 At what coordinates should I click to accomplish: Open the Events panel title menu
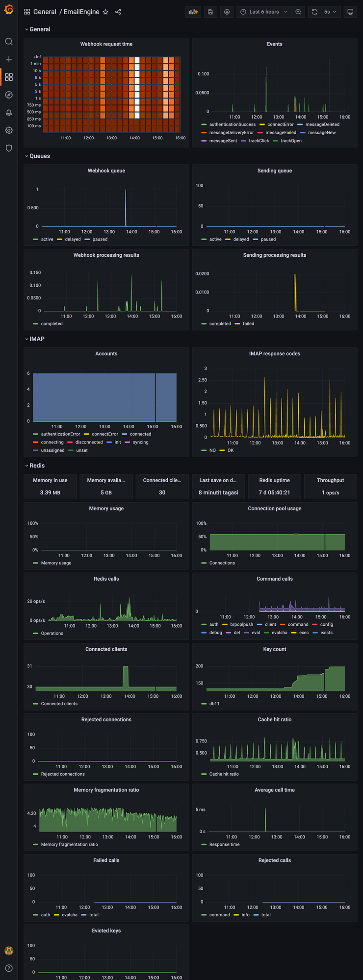tap(275, 44)
